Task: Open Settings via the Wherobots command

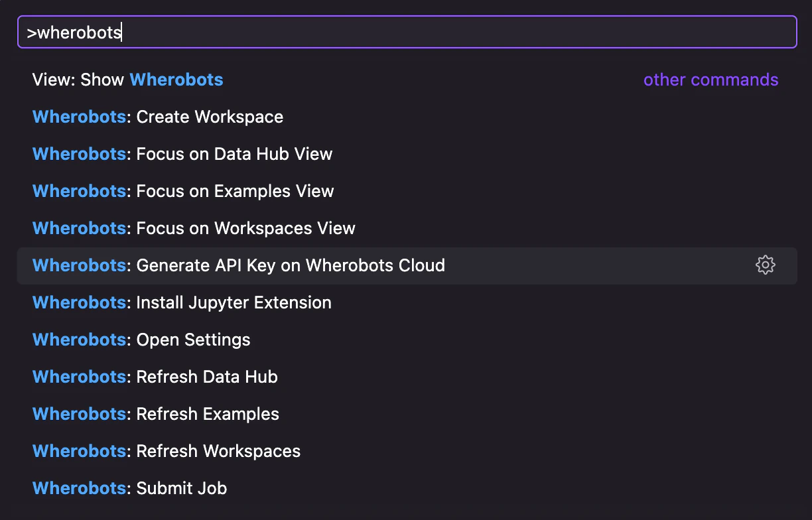Action: (x=193, y=340)
